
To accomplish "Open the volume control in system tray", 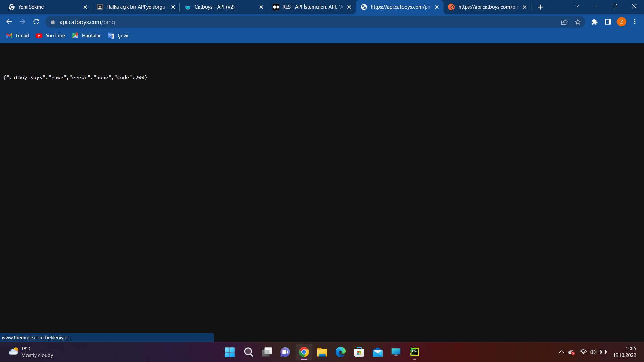I will [593, 352].
